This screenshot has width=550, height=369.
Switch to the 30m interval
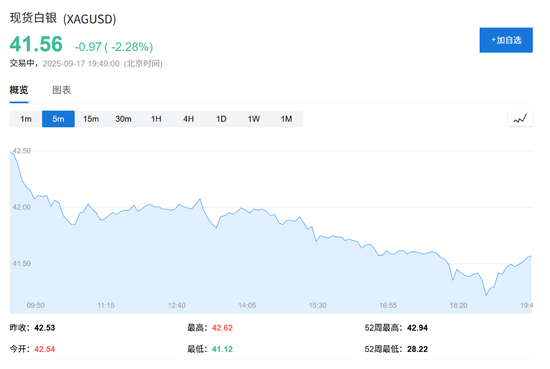(x=123, y=119)
